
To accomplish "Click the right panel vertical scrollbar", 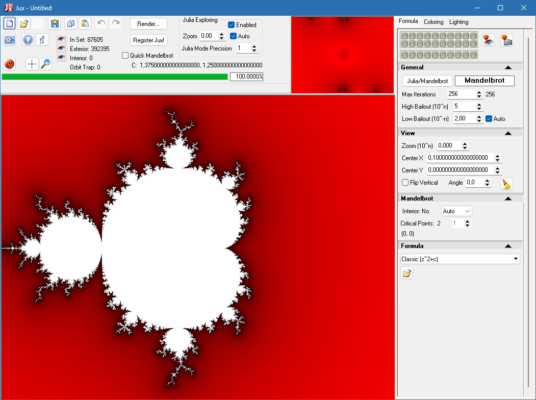I will click(527, 214).
